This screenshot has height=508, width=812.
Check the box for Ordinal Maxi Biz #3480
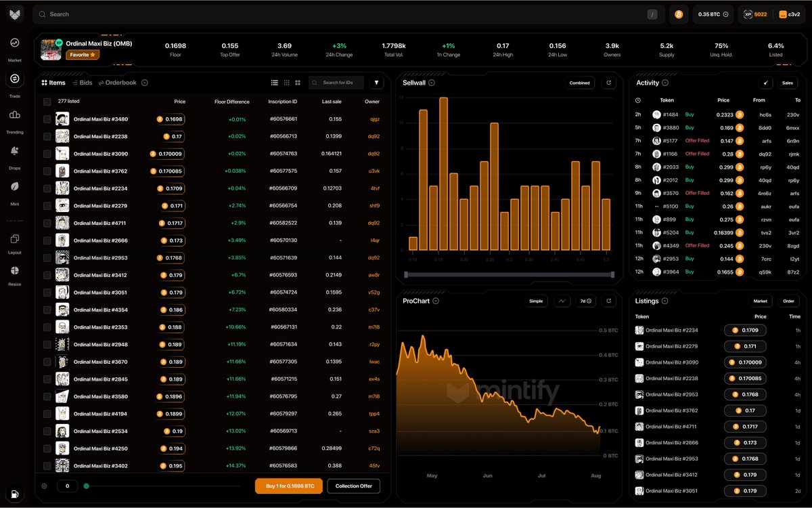click(47, 119)
